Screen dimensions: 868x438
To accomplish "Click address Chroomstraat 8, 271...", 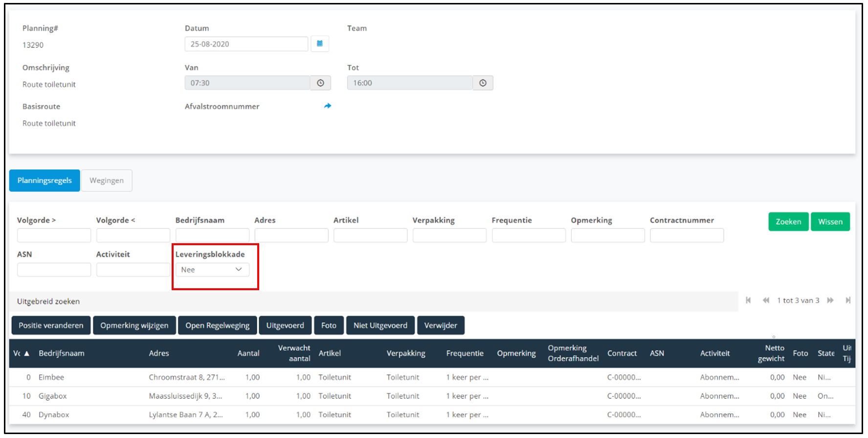I will (x=187, y=377).
